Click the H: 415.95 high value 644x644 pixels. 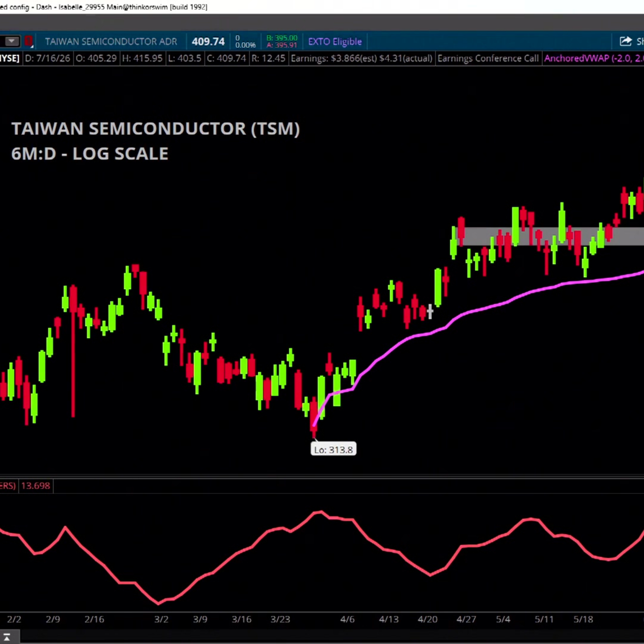(142, 58)
